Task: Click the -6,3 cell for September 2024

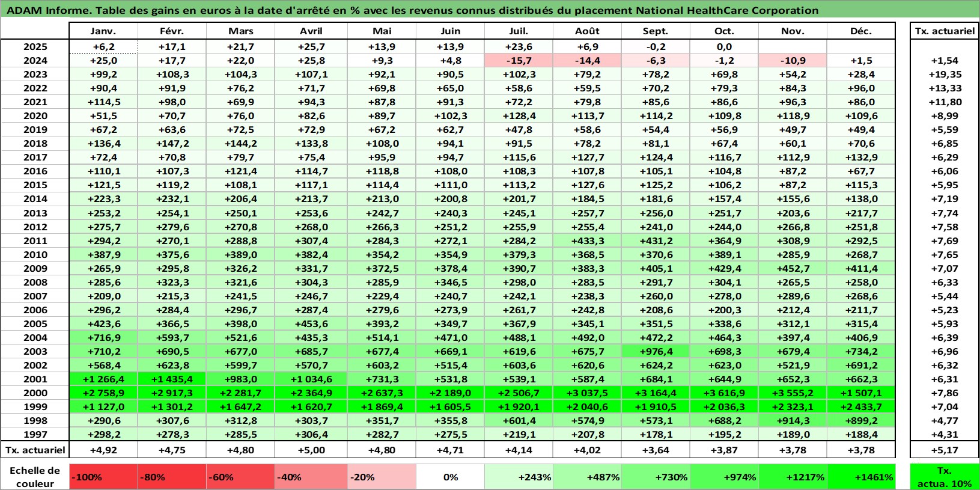Action: [656, 60]
